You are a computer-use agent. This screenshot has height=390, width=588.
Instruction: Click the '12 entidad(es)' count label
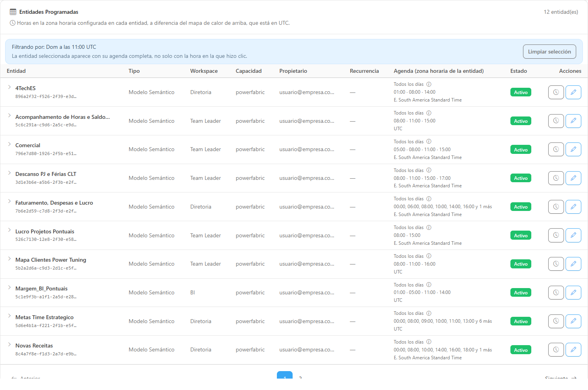point(561,12)
